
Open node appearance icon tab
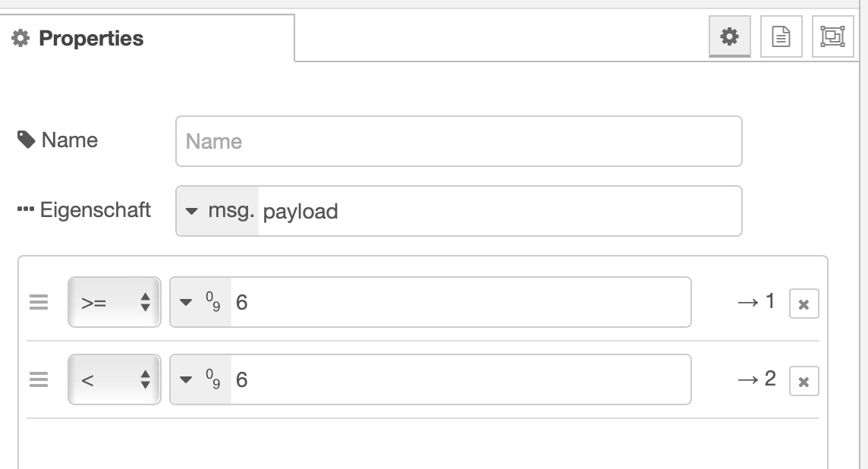click(x=832, y=37)
